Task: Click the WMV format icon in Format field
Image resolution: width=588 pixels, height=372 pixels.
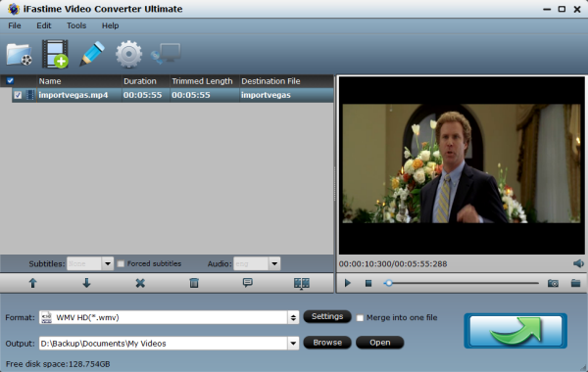Action: pyautogui.click(x=46, y=317)
